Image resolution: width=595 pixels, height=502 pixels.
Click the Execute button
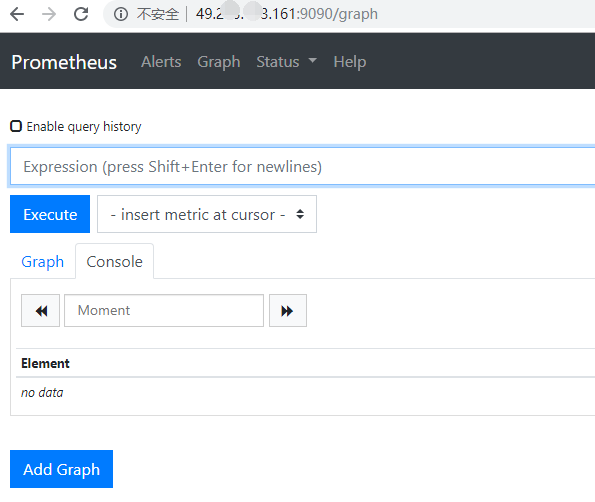coord(50,214)
